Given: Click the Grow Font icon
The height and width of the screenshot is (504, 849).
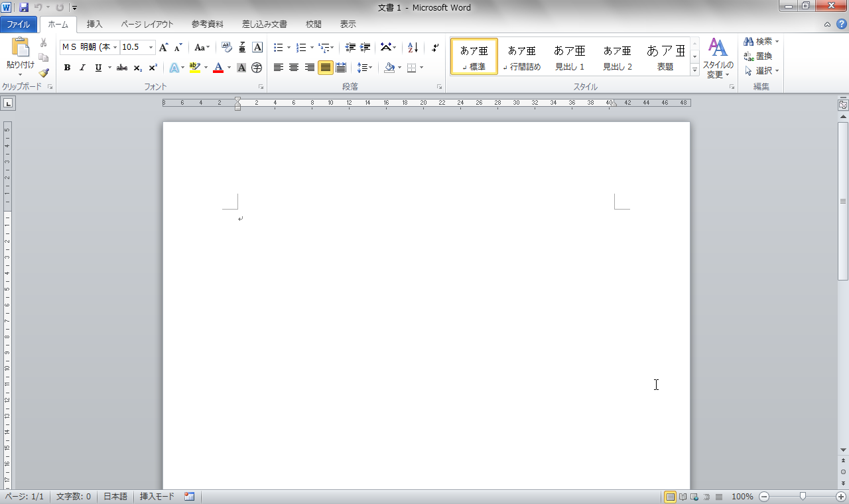Looking at the screenshot, I should pyautogui.click(x=164, y=47).
